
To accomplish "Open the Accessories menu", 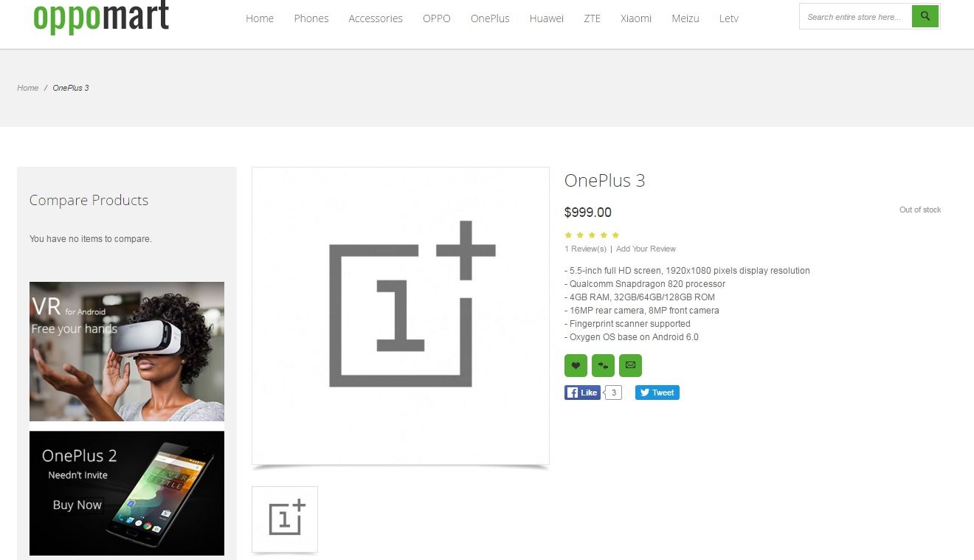I will (376, 18).
